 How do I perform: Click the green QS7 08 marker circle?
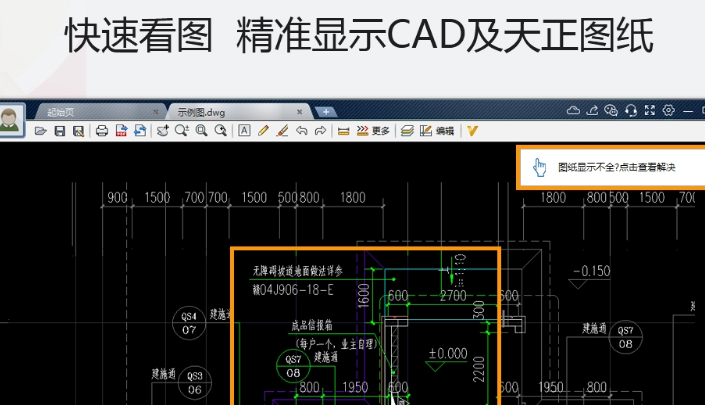click(x=293, y=366)
